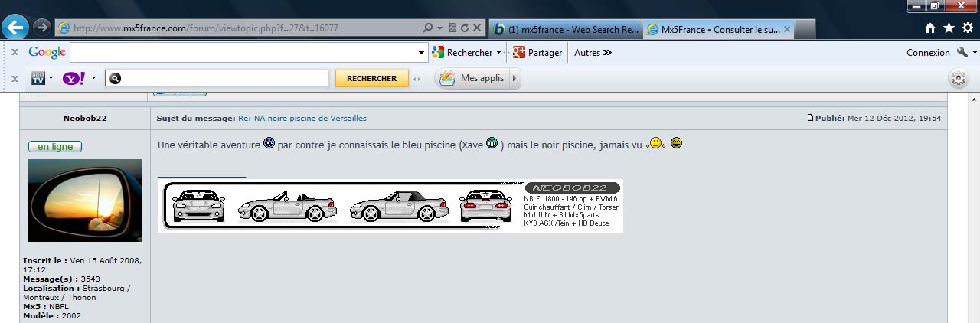Close the Google toolbar with its X
The image size is (980, 323).
(x=15, y=53)
